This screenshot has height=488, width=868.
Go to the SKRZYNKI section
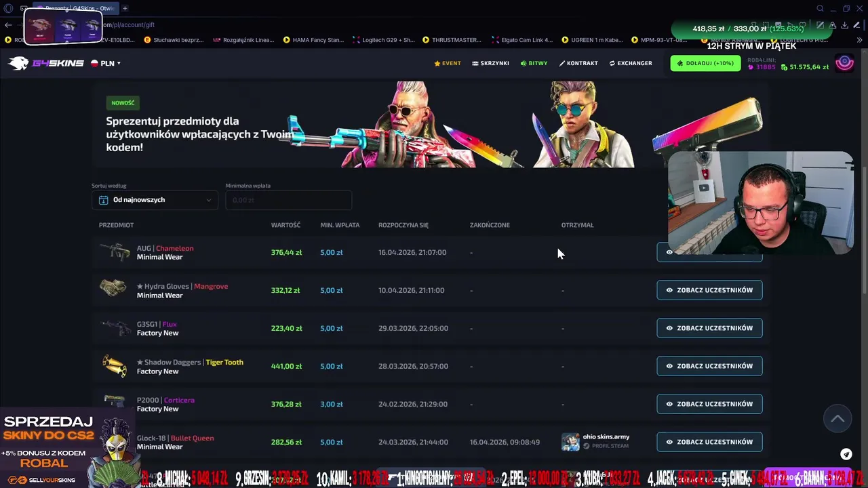(x=490, y=63)
